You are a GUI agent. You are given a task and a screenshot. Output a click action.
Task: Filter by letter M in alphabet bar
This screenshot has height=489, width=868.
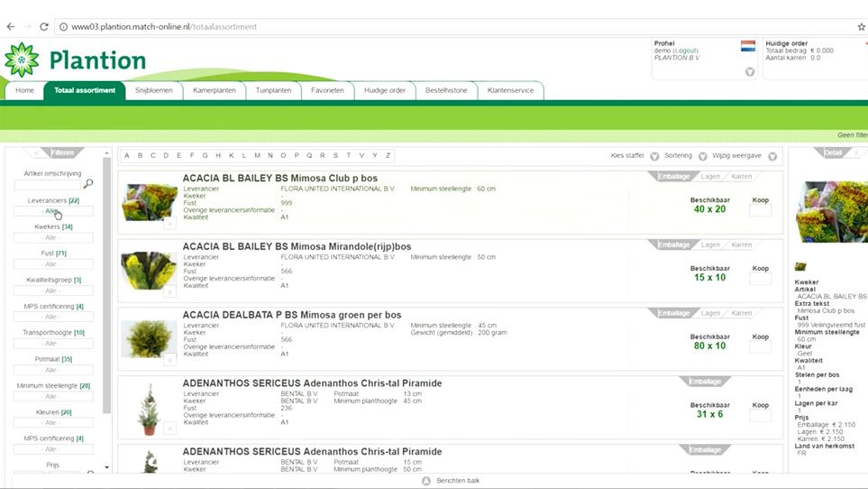click(x=257, y=155)
